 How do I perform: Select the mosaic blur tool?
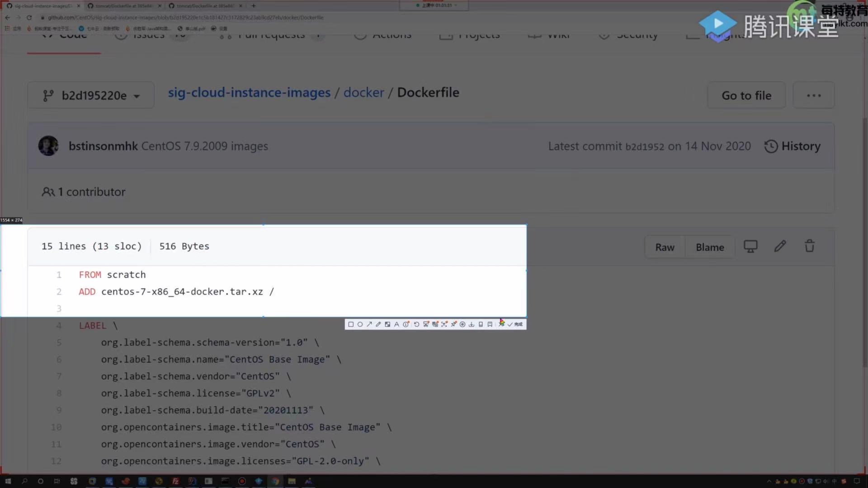coord(387,324)
